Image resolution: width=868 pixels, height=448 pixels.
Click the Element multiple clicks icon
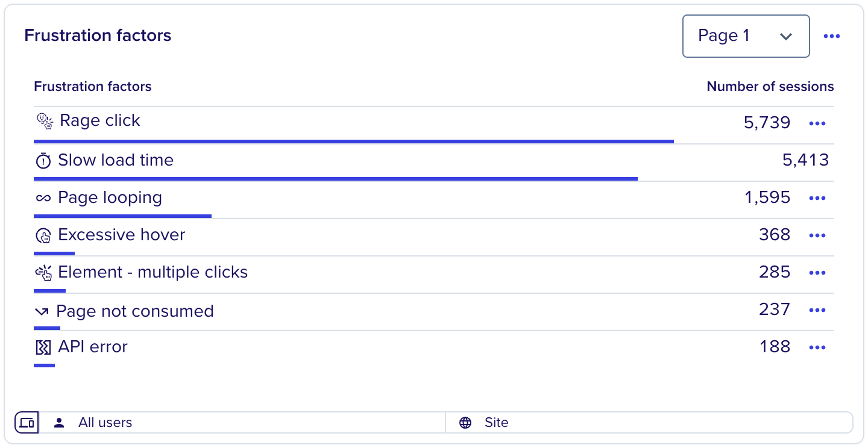coord(43,273)
